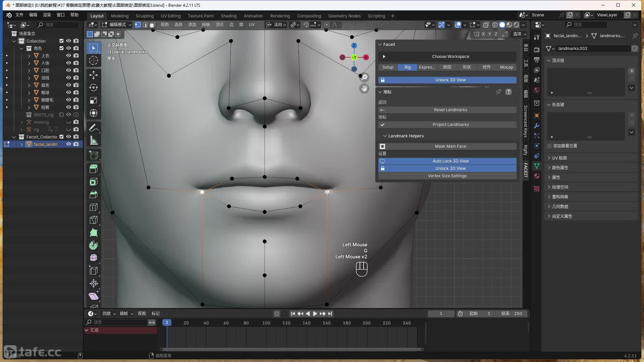
Task: Select the Cursor tool in toolbar
Action: [x=94, y=61]
